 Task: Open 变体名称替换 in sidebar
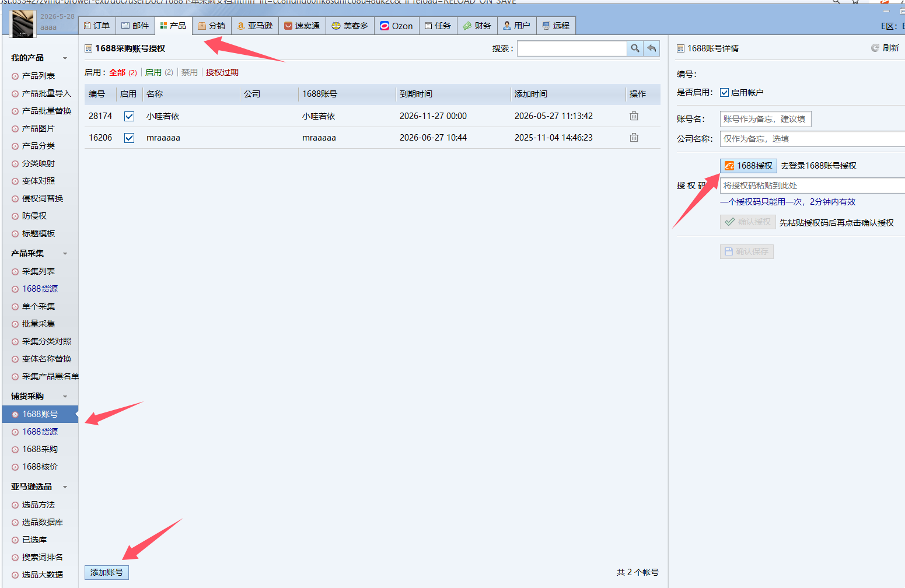point(47,359)
